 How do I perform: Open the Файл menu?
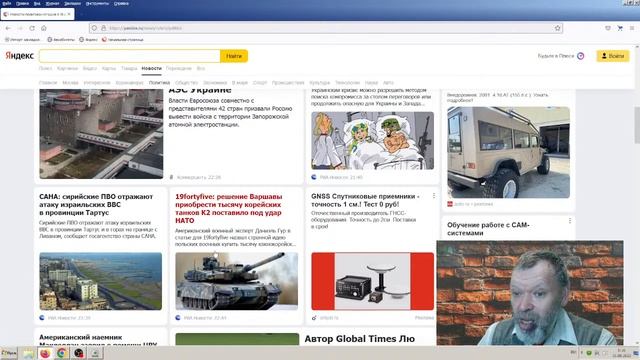click(7, 3)
